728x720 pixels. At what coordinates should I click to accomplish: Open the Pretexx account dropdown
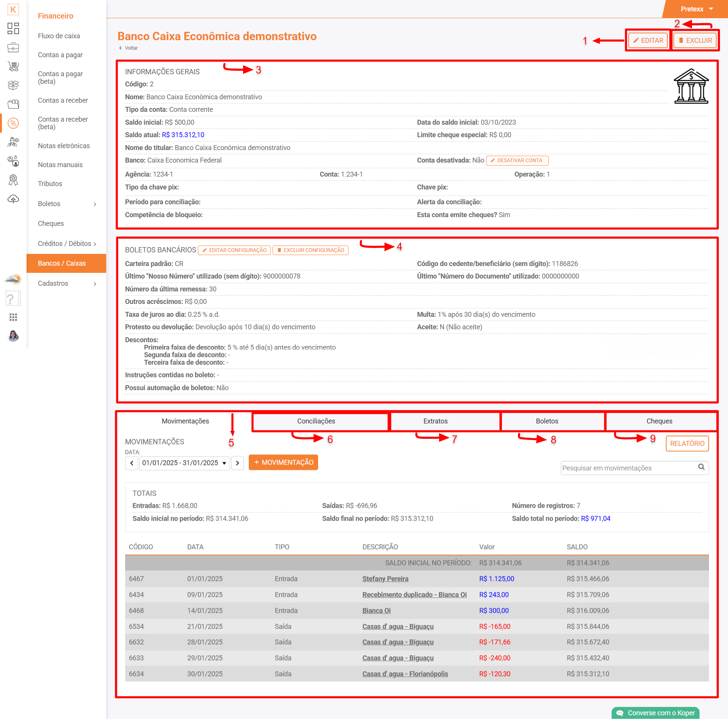(x=697, y=9)
